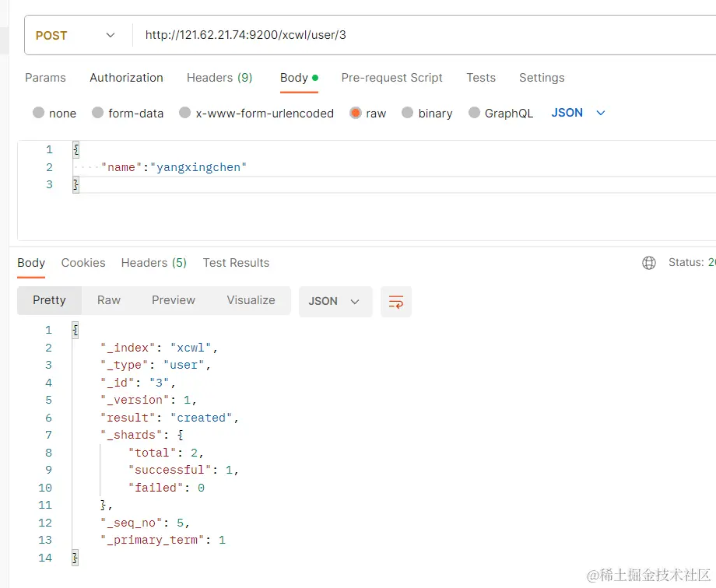Click the "_seq_no" key in response
The image size is (716, 588).
(132, 523)
